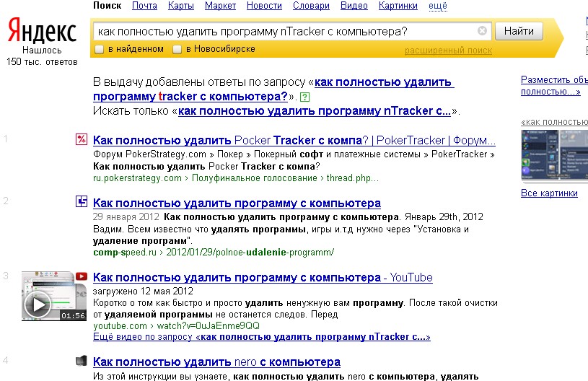This screenshot has width=588, height=381.
Task: Open the Почта service tab
Action: 144,6
